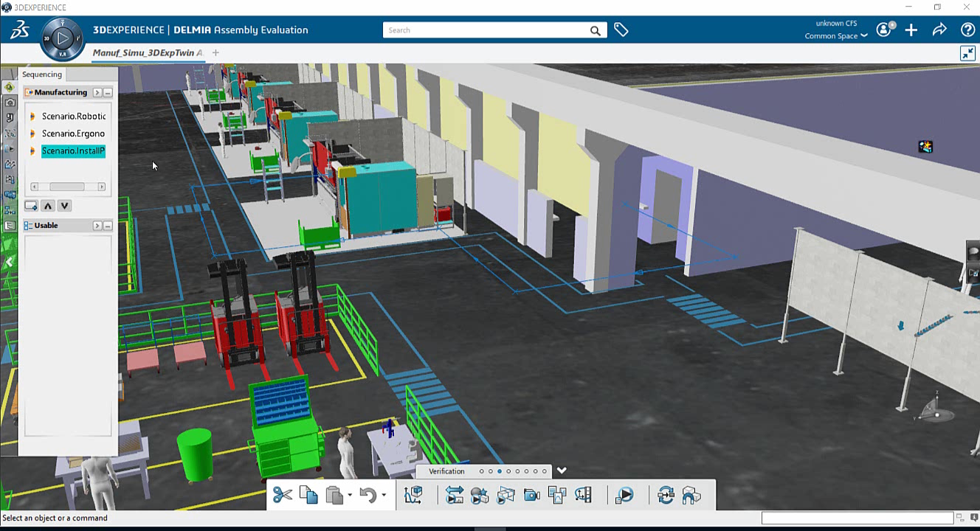Open the tags icon beside search
The width and height of the screenshot is (980, 531).
(621, 30)
